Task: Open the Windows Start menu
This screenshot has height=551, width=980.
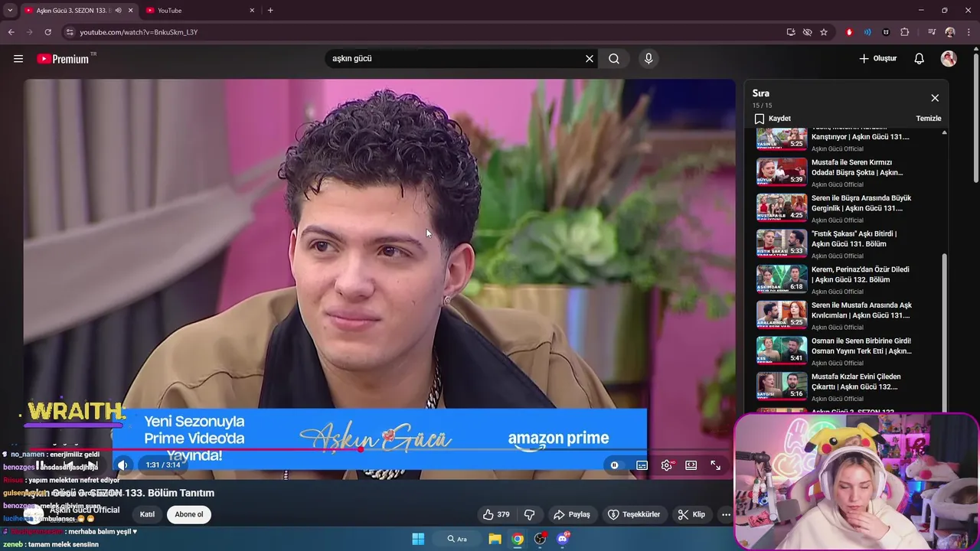Action: [x=418, y=539]
